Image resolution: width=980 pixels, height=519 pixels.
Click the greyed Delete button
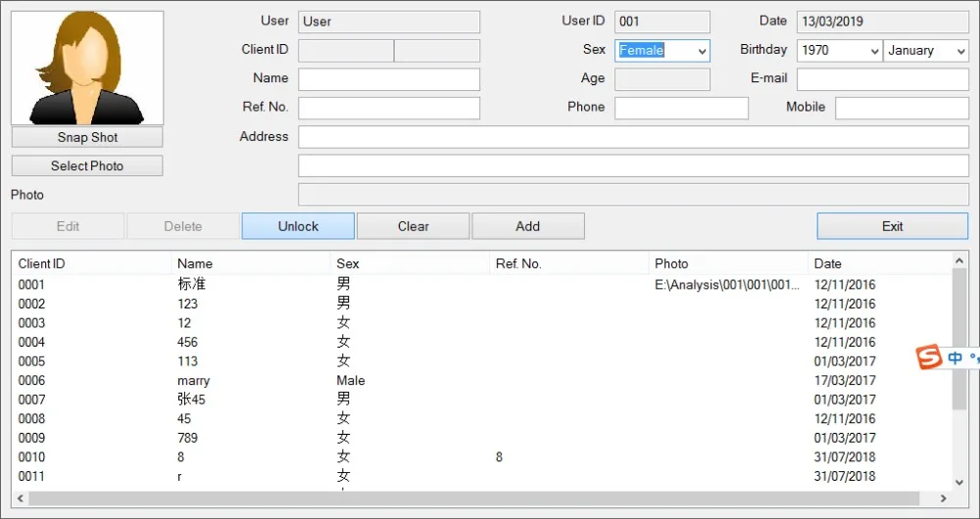[182, 226]
